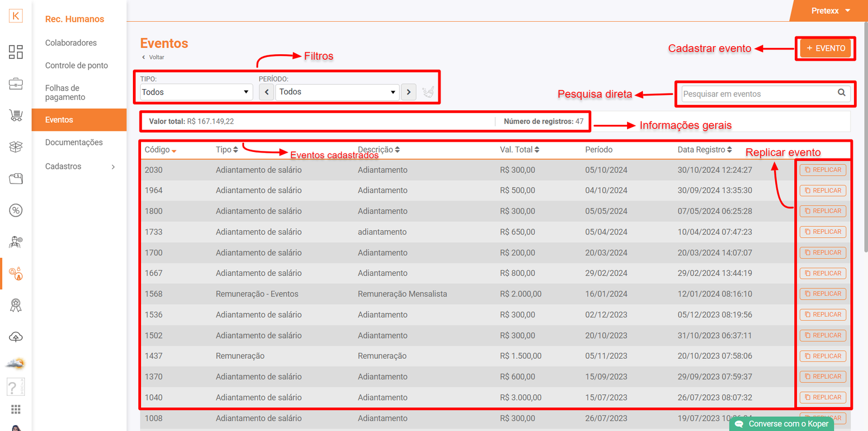Open the cloud upload icon in sidebar
This screenshot has height=431, width=868.
pos(16,337)
